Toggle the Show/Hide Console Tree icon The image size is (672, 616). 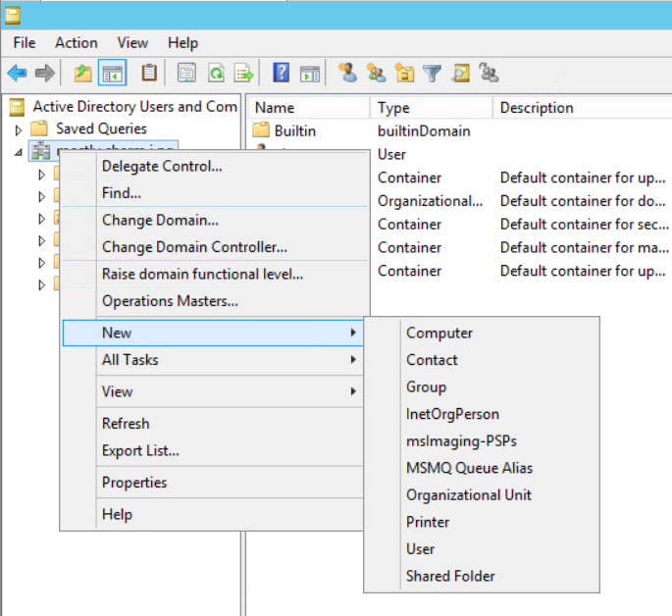point(112,73)
